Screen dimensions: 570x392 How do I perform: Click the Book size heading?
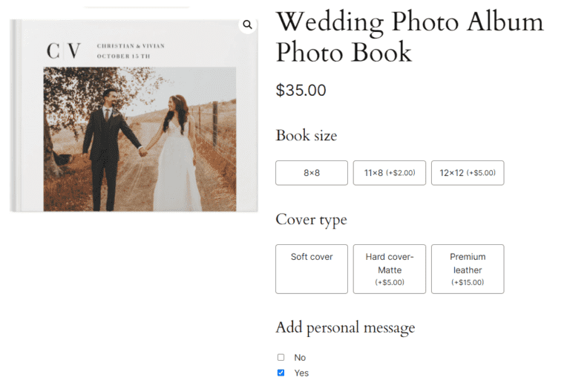(x=306, y=135)
